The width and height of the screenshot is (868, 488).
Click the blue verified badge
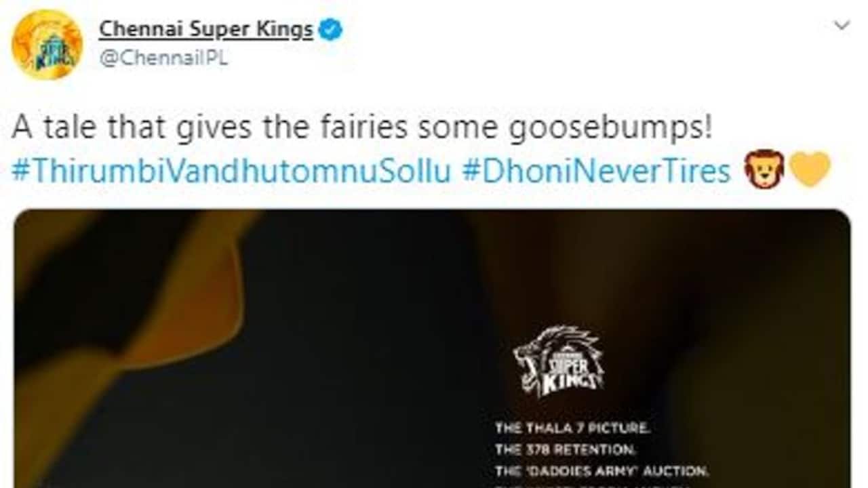(x=331, y=30)
